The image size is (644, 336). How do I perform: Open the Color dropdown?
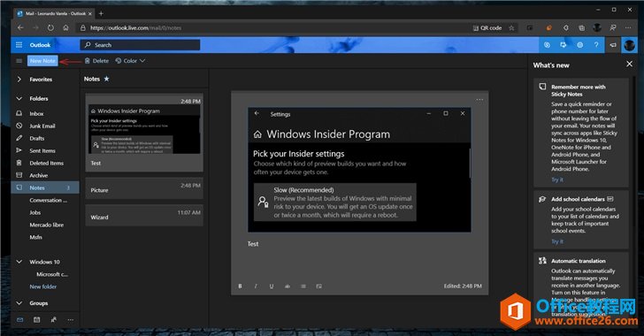(x=130, y=61)
